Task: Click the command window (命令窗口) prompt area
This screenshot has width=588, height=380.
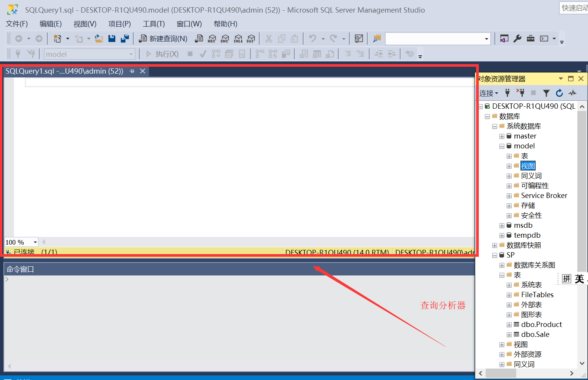Action: pyautogui.click(x=239, y=323)
